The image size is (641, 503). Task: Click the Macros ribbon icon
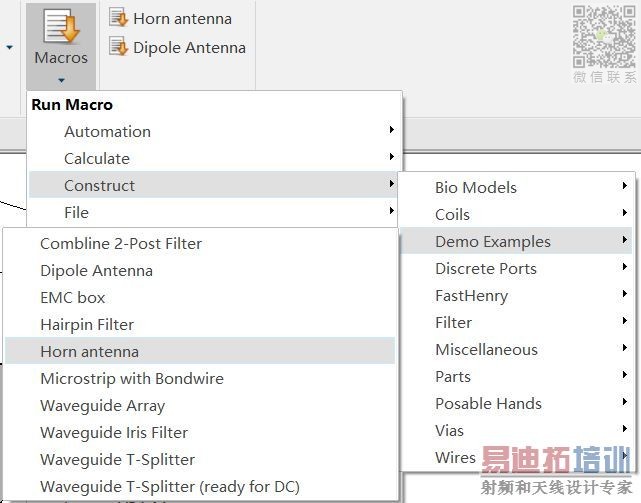[61, 27]
